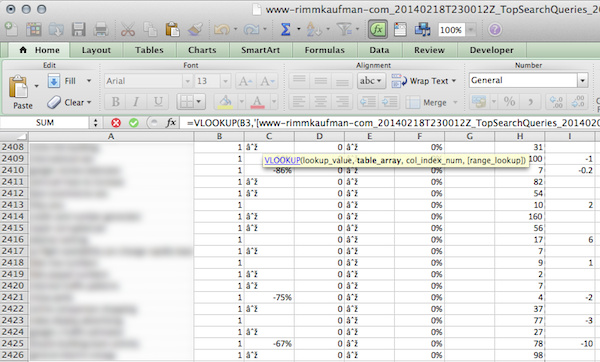The height and width of the screenshot is (362, 600).
Task: Open the purple Help icon
Action: click(495, 29)
